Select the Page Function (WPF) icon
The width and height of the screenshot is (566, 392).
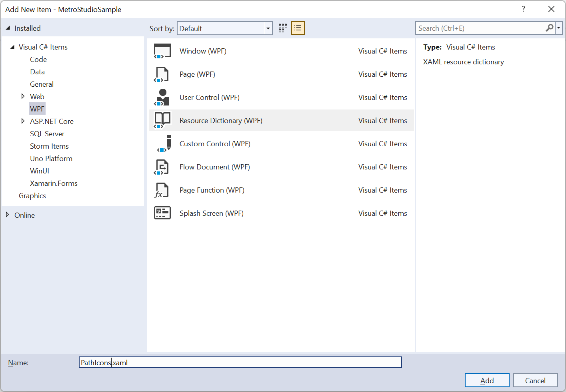[x=162, y=190]
